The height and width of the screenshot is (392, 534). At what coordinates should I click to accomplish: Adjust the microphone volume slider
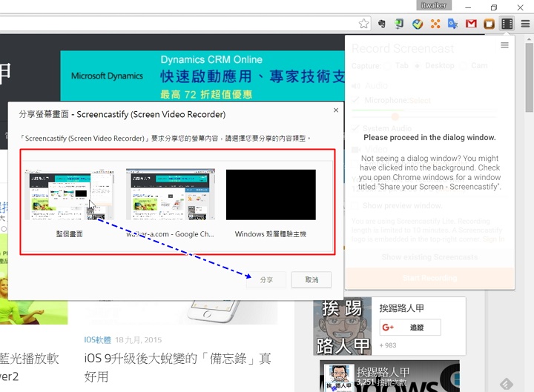coord(395,117)
